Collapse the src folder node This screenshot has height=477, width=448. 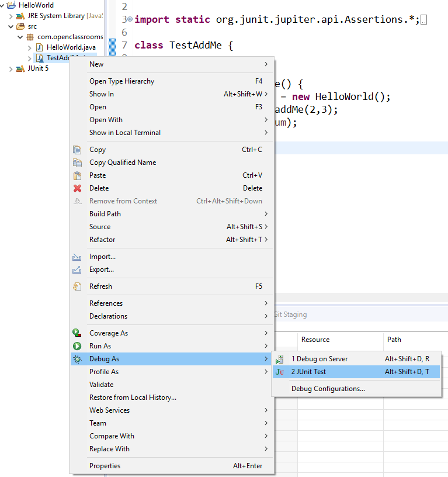(11, 26)
